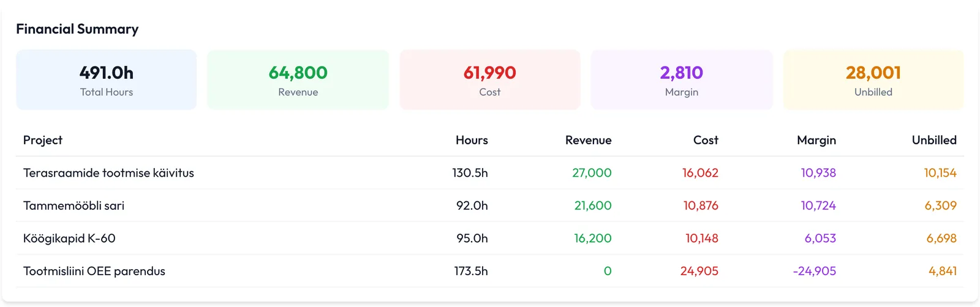The image size is (980, 307).
Task: Click the 4,841 unbilled value
Action: tap(943, 271)
